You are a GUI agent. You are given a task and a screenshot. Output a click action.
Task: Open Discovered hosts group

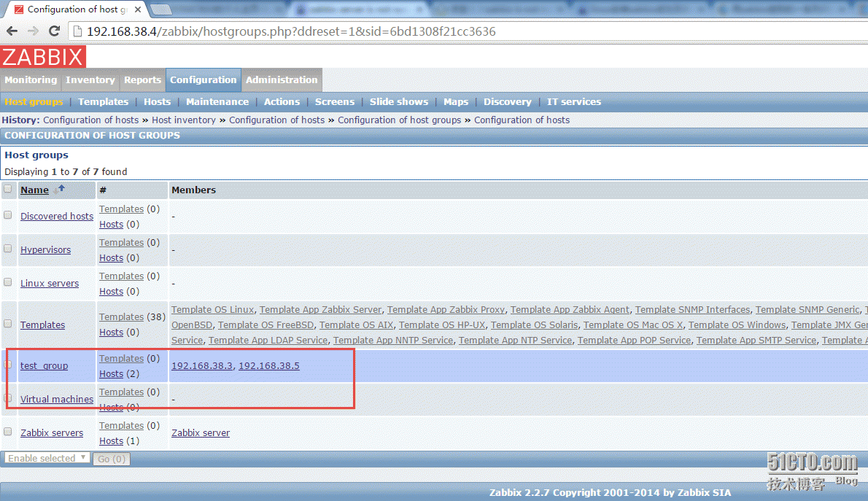click(x=57, y=217)
